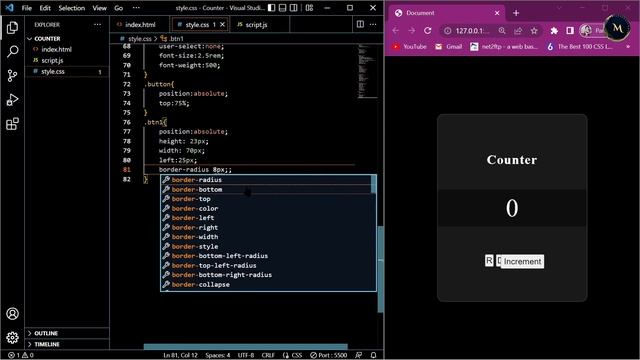Click the zoom magnifier in address bar
640x360 pixels.
[x=502, y=31]
